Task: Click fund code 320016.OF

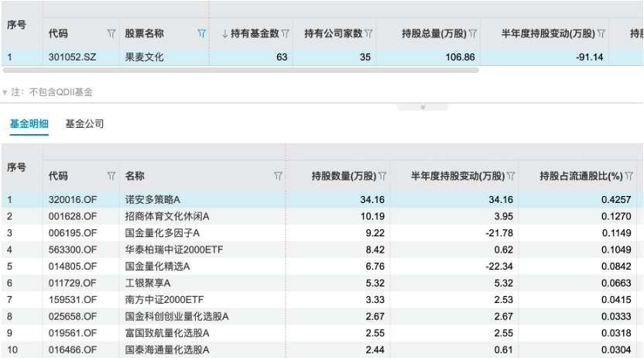Action: [x=73, y=200]
